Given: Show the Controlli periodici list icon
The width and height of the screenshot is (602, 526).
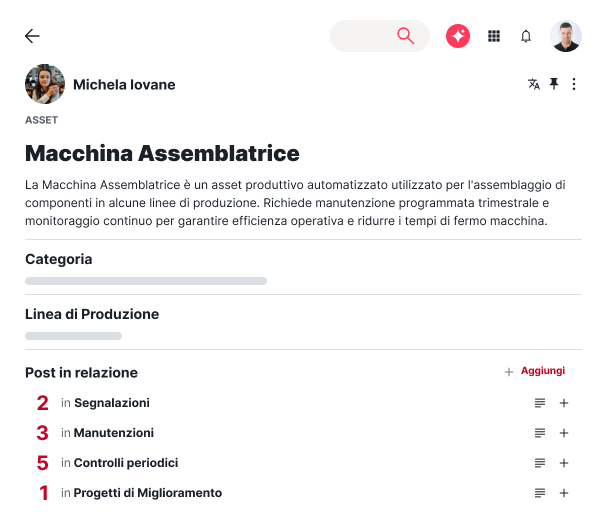Looking at the screenshot, I should pyautogui.click(x=540, y=463).
